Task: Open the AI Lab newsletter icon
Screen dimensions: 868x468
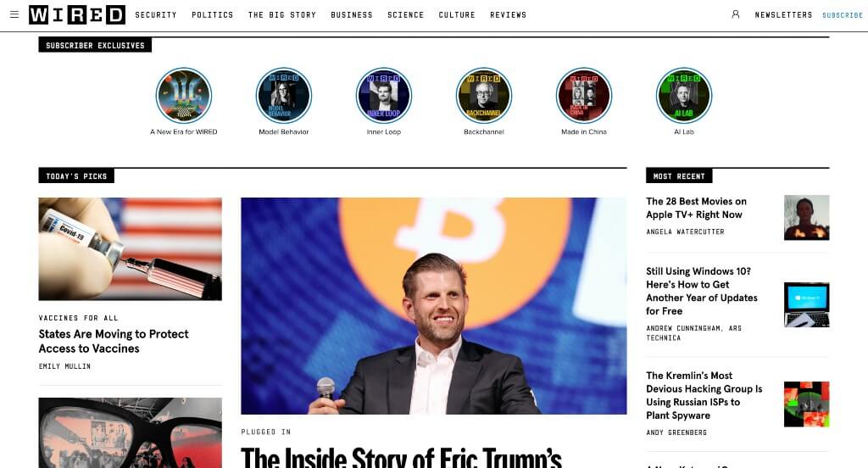Action: coord(684,95)
